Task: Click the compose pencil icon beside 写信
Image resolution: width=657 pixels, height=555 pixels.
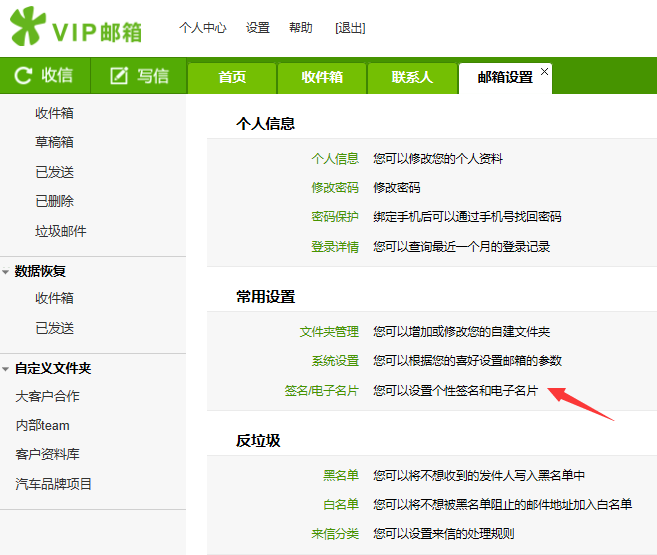Action: click(119, 76)
